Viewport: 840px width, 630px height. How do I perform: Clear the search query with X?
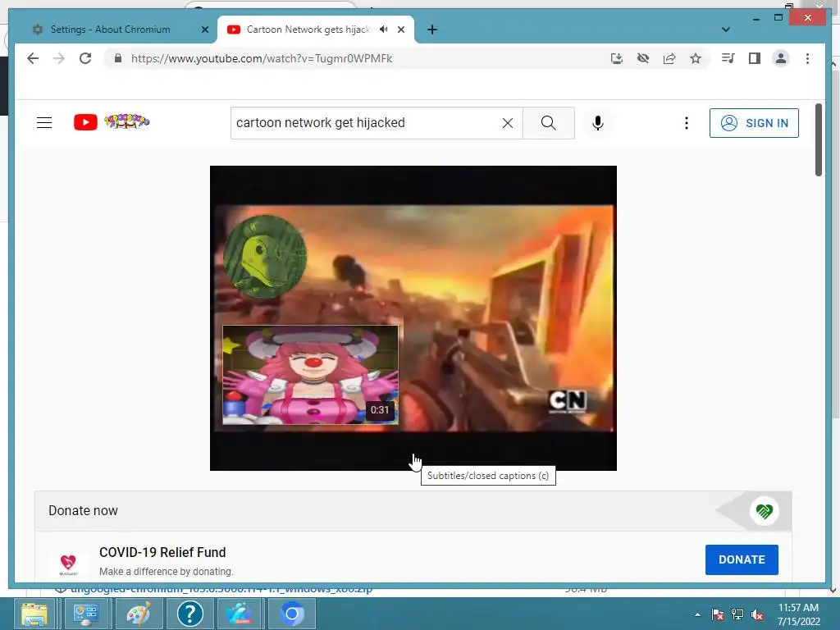tap(508, 123)
